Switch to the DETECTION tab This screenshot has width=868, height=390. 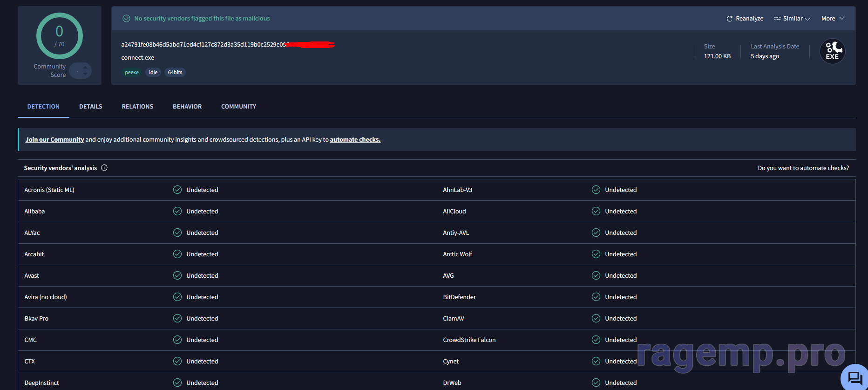(x=43, y=107)
